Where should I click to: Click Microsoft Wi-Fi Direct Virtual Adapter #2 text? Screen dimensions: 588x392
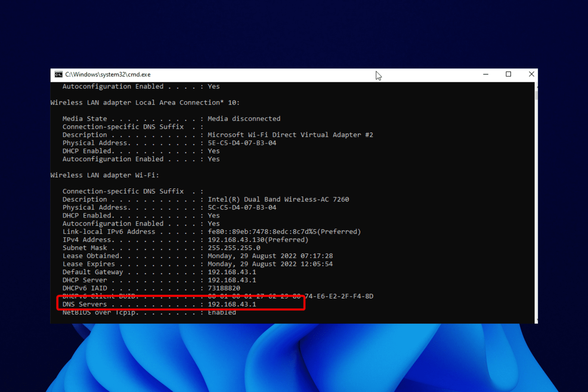pyautogui.click(x=290, y=135)
